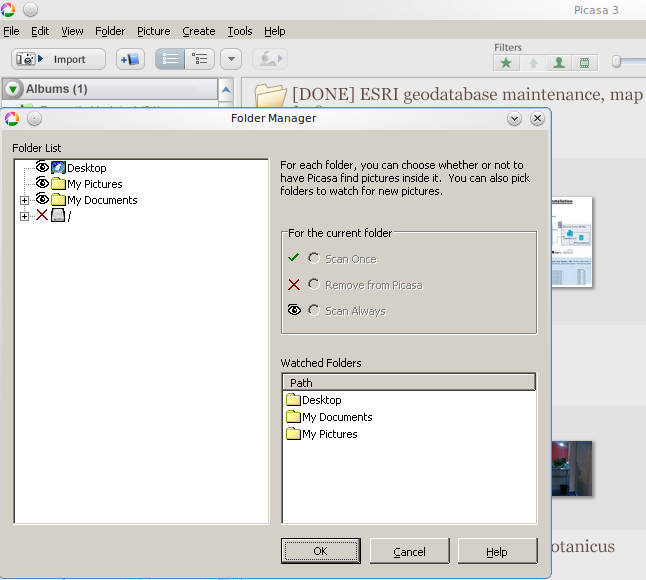646x580 pixels.
Task: Select Desktop in the Folder List
Action: coord(87,168)
